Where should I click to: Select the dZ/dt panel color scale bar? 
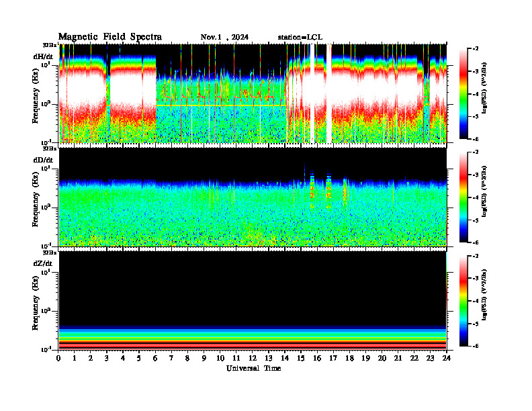click(463, 300)
